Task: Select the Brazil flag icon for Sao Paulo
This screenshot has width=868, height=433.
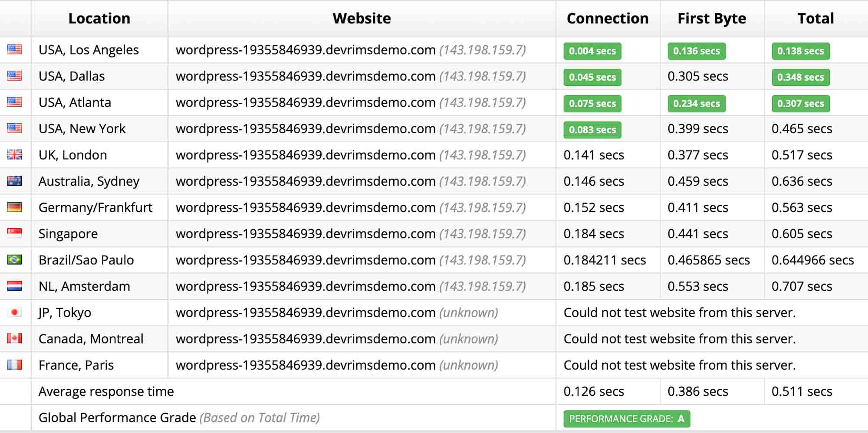Action: (x=15, y=260)
